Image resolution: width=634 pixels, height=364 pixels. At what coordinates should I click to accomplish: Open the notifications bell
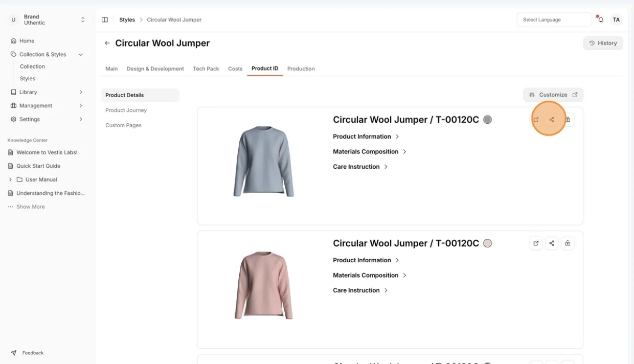pyautogui.click(x=601, y=19)
